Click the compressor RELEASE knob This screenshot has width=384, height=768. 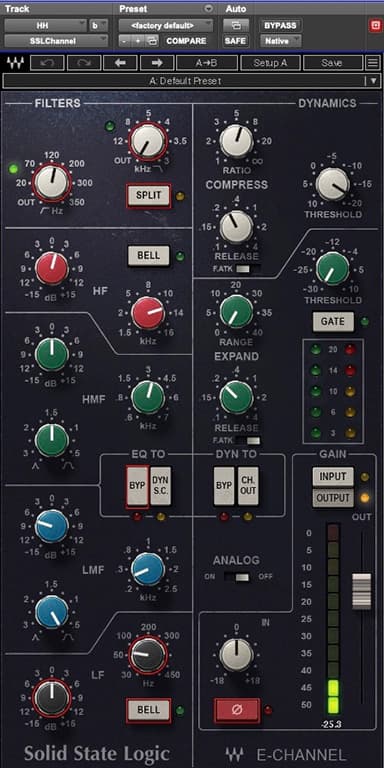[x=237, y=227]
